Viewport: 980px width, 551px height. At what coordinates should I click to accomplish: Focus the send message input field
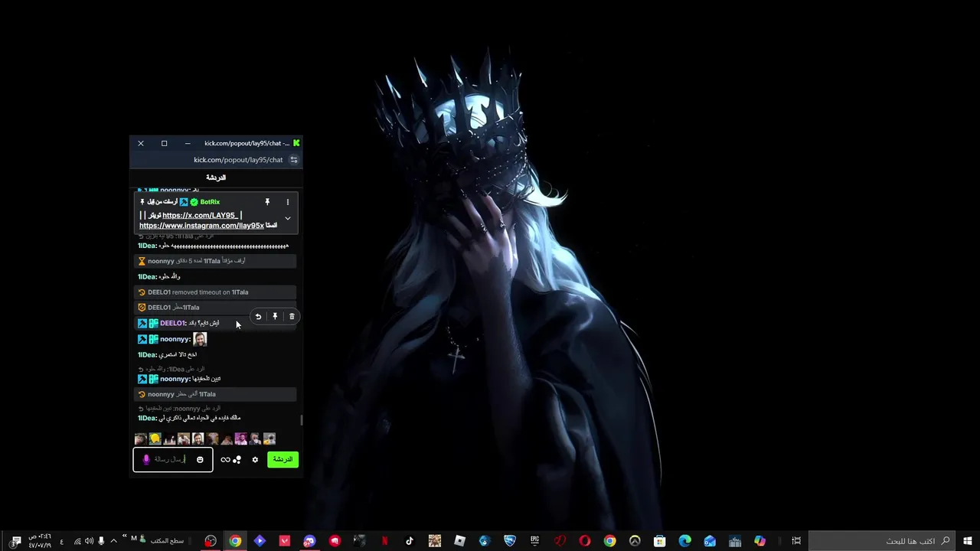173,460
